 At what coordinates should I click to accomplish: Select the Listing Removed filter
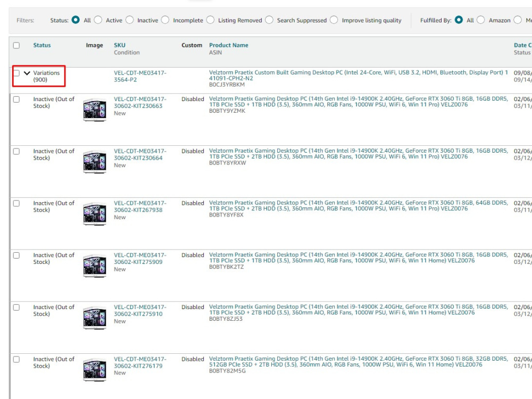pyautogui.click(x=210, y=20)
